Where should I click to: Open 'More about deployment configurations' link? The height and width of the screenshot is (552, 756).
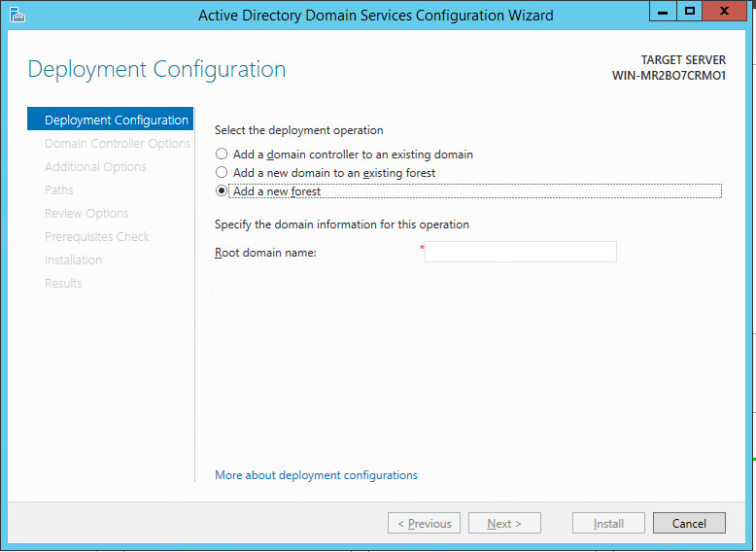tap(316, 475)
